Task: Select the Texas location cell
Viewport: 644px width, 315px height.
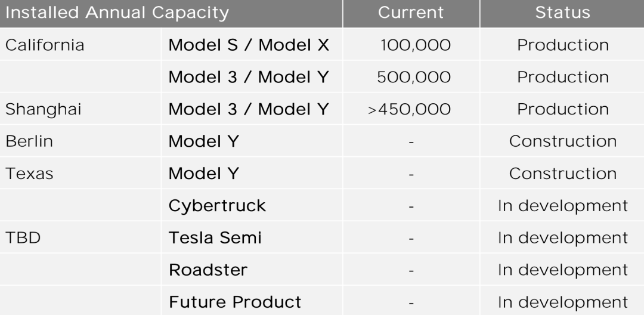Action: [x=29, y=174]
